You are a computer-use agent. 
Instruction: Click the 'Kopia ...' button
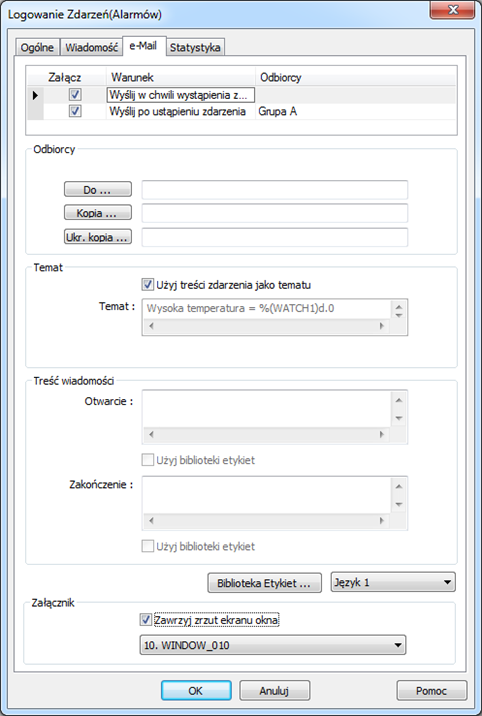98,213
